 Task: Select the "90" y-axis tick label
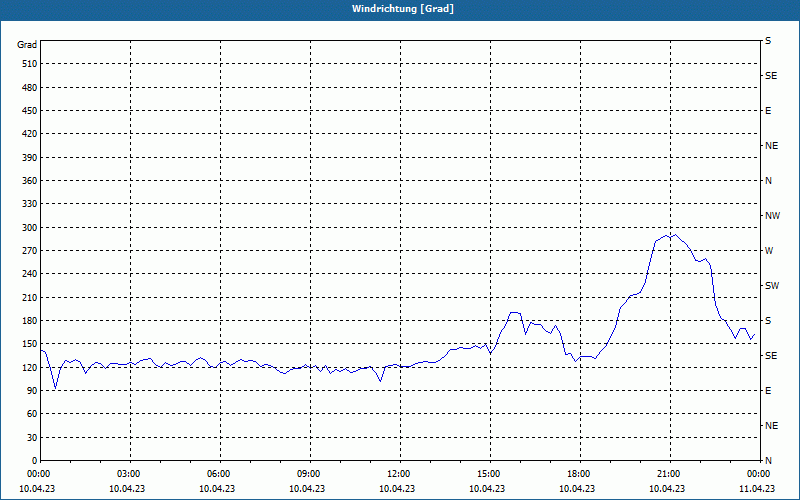[32, 391]
